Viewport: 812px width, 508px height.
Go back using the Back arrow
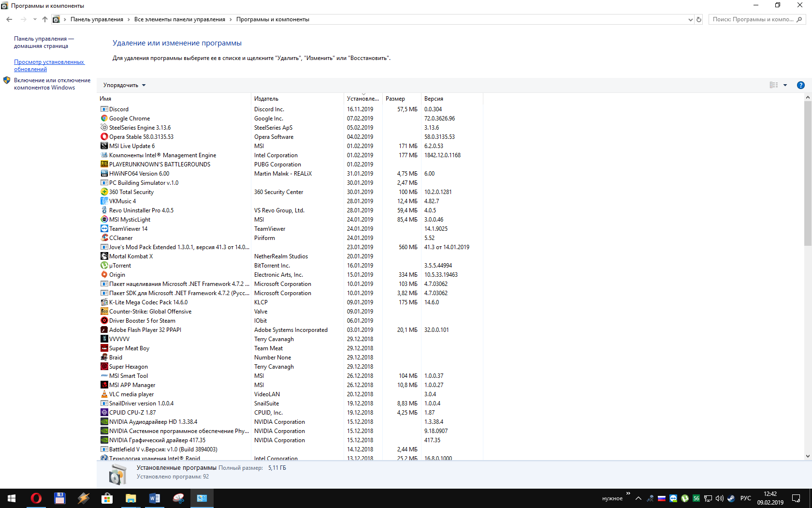[x=9, y=19]
